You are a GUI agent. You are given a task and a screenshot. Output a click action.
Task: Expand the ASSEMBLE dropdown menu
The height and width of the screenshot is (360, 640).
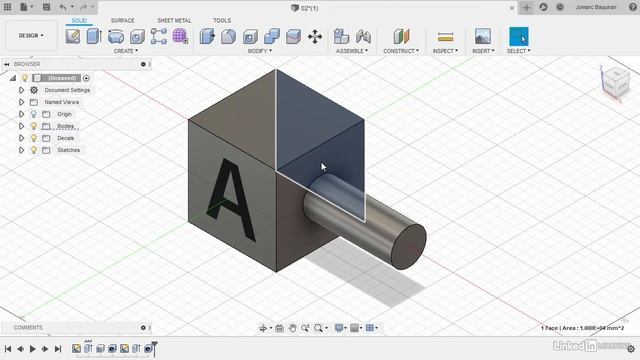(352, 51)
